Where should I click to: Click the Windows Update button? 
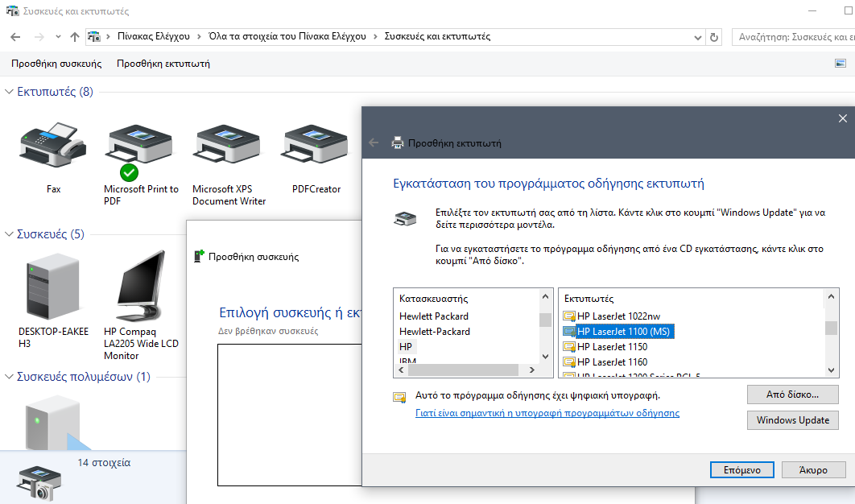point(792,420)
